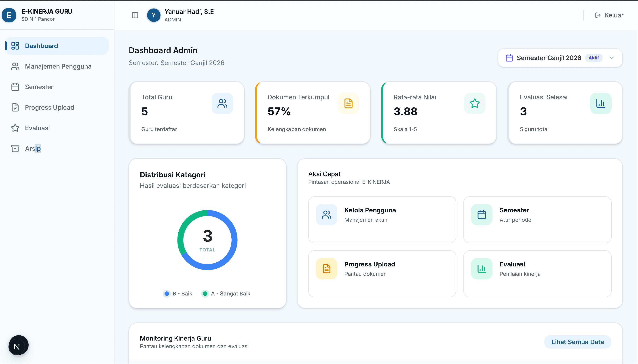The height and width of the screenshot is (364, 638).
Task: Click the Guru terdaftar caption
Action: point(159,129)
